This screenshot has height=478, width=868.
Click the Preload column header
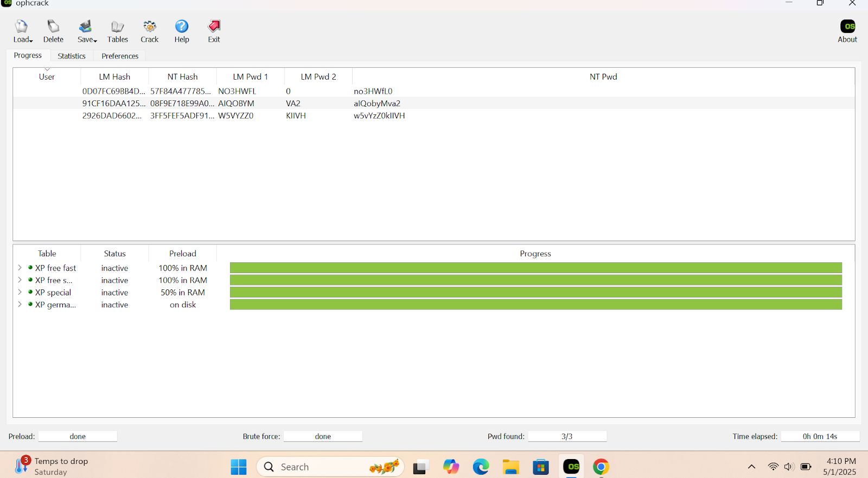click(x=182, y=253)
